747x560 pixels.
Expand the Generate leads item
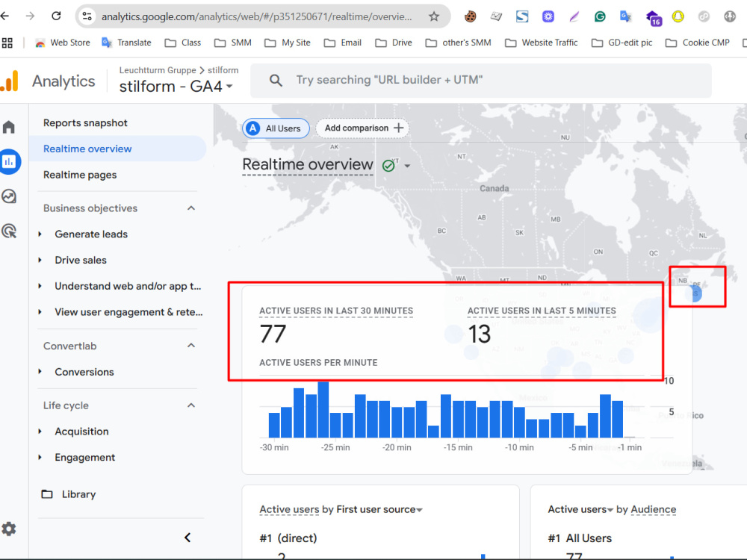(x=40, y=234)
